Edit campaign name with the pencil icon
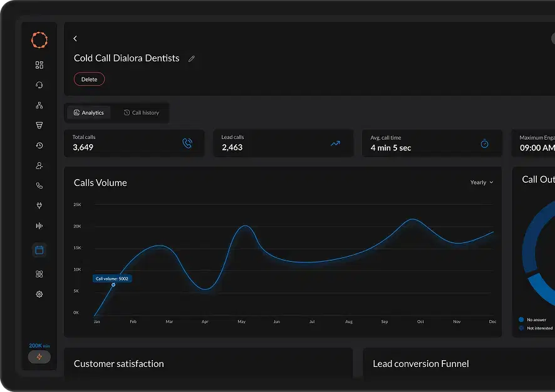This screenshot has height=392, width=555. tap(192, 59)
